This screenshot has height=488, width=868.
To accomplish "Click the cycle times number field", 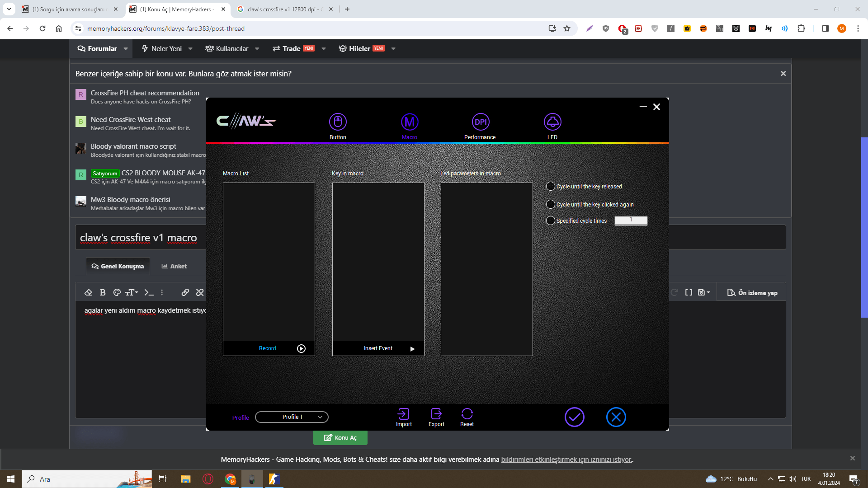I will (631, 221).
